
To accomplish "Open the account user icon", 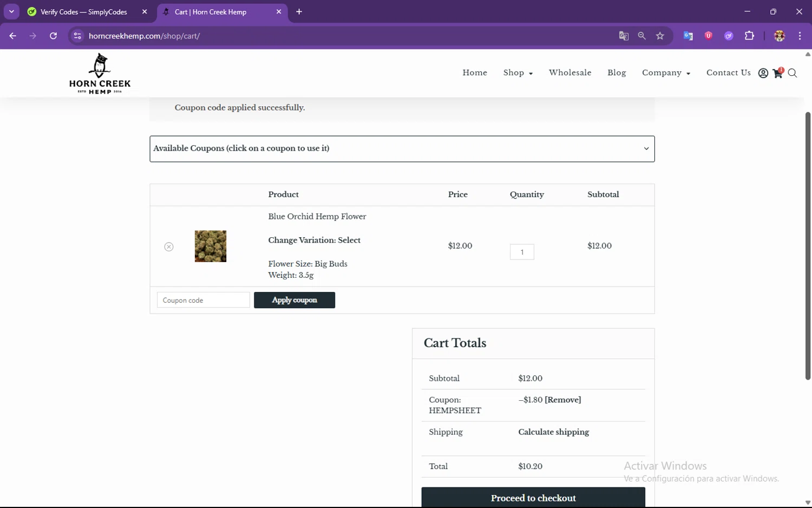I will [x=763, y=73].
